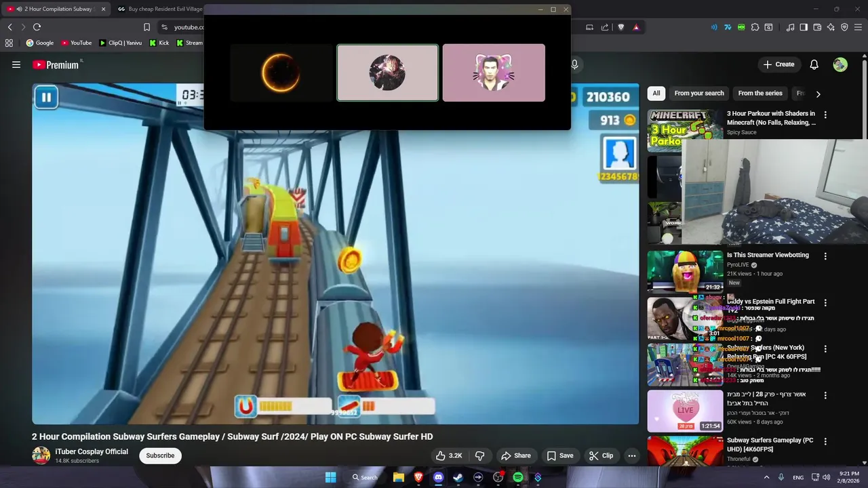Image resolution: width=868 pixels, height=488 pixels.
Task: Open the Is This Streamer Viewbotting thumbnail
Action: (685, 272)
